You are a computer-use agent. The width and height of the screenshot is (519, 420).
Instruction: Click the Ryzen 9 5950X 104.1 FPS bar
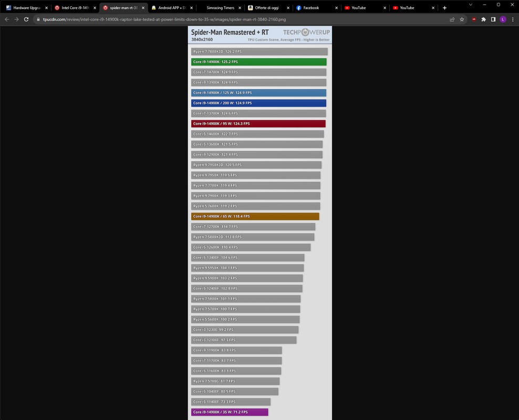(247, 268)
